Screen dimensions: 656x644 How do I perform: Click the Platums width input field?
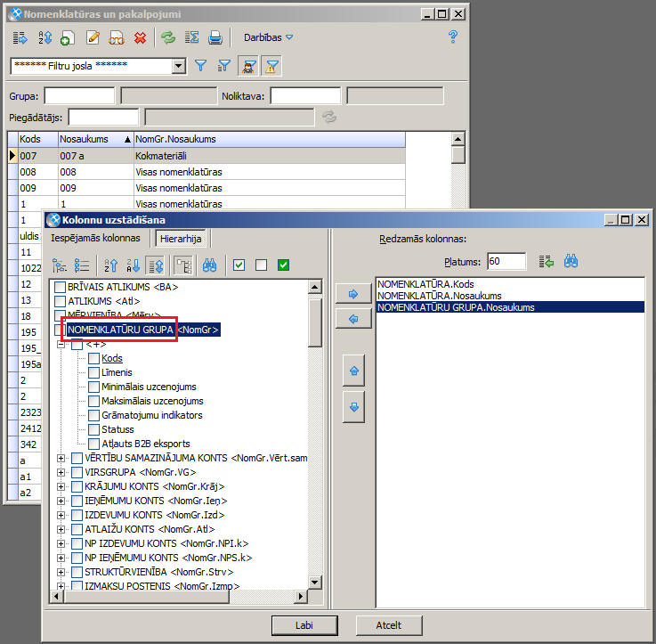click(x=506, y=262)
